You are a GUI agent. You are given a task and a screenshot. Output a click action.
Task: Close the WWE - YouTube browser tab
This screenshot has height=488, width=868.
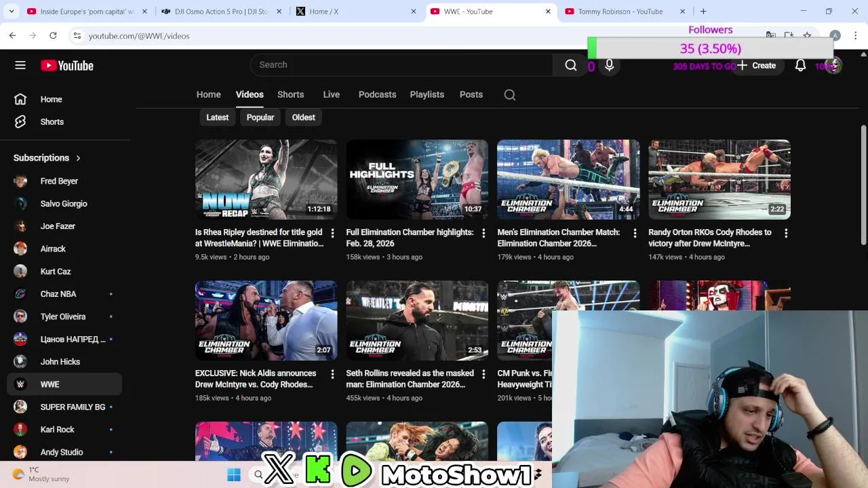[548, 12]
